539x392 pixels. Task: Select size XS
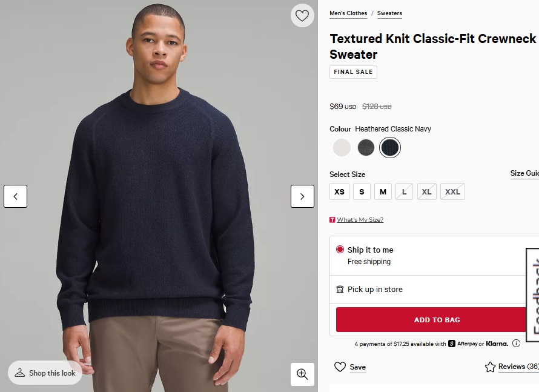339,192
